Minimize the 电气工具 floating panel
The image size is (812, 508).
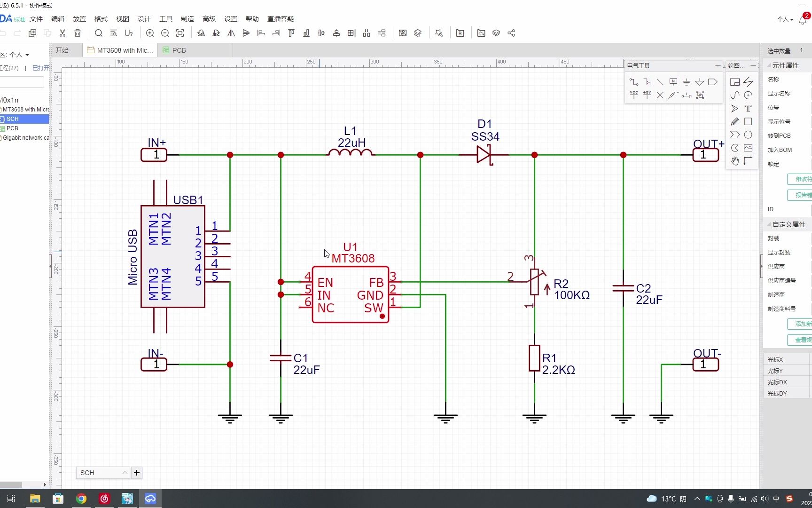[x=718, y=65]
